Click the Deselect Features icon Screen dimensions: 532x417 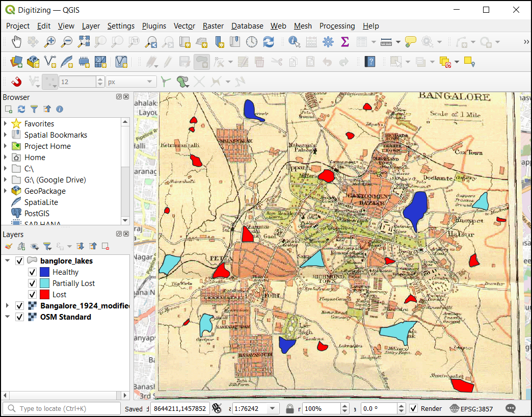click(445, 62)
